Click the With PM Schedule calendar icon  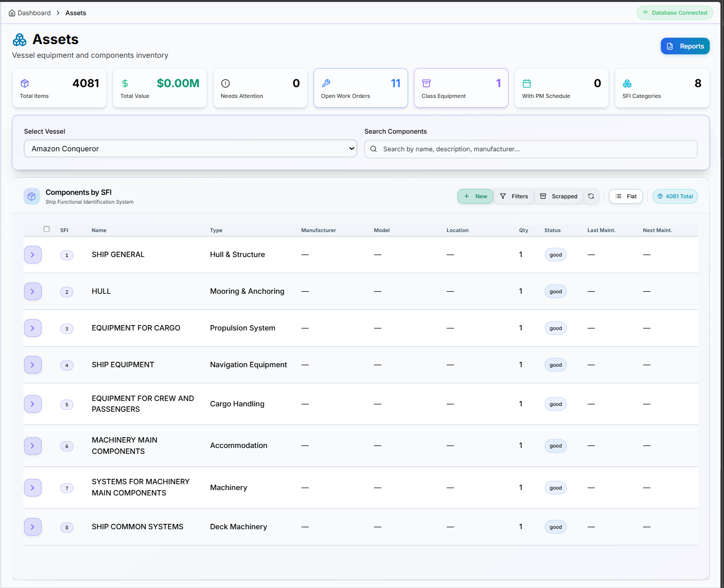(527, 84)
